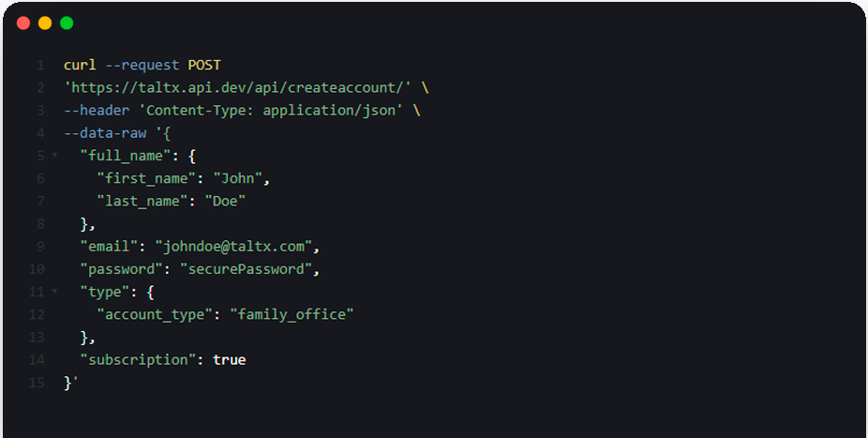Click the createaccount API URL string
The width and height of the screenshot is (868, 438).
237,87
